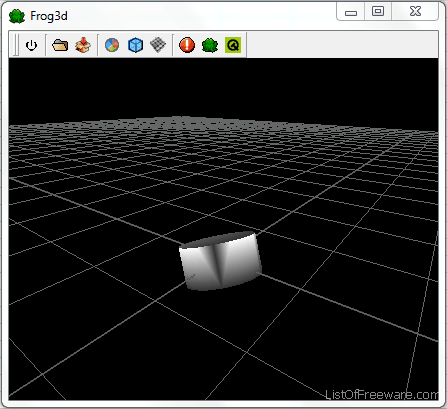Toggle the gray grid plane icon

pyautogui.click(x=158, y=45)
